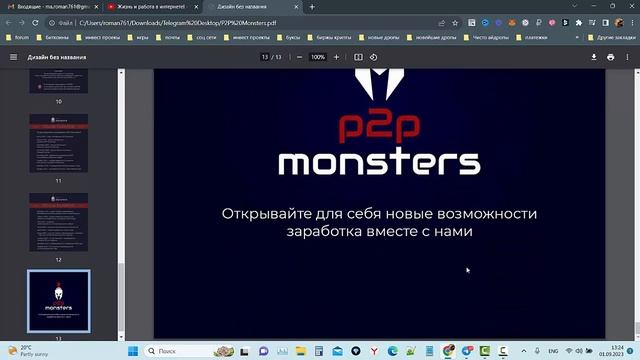Open Mail app from taskbar
640x360 pixels.
(x=338, y=351)
